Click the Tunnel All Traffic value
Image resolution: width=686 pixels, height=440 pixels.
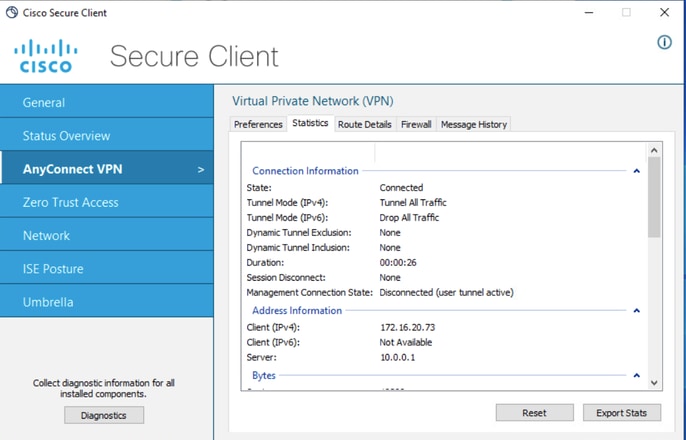[x=413, y=203]
